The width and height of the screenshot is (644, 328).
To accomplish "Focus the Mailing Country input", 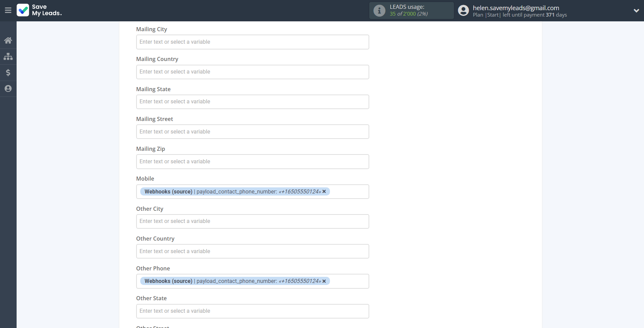I will pos(253,72).
